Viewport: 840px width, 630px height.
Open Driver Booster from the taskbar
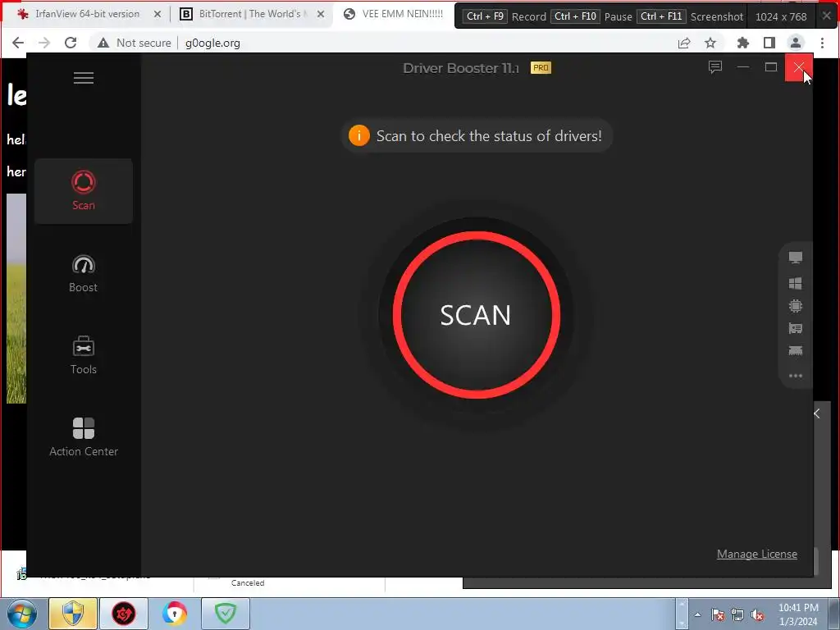click(x=124, y=614)
